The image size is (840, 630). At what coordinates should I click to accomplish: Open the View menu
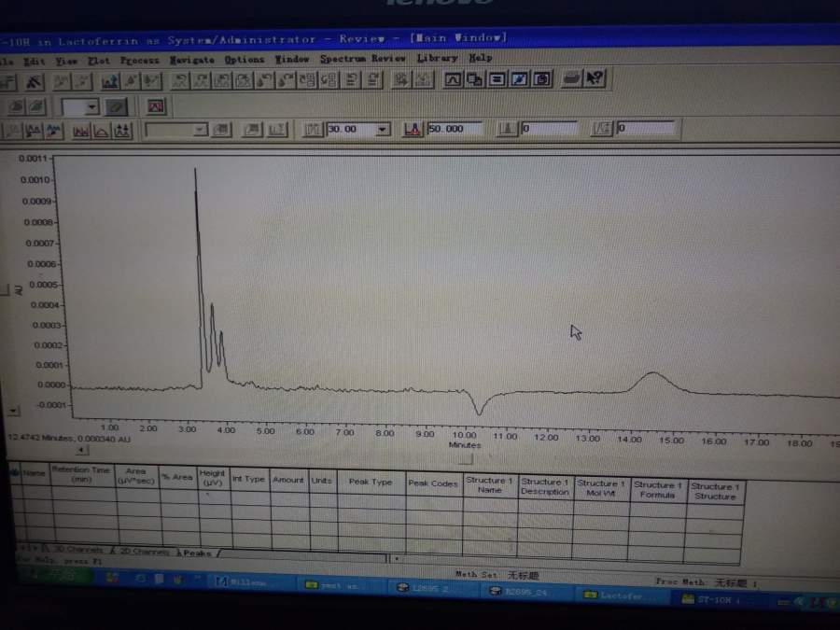pos(66,61)
